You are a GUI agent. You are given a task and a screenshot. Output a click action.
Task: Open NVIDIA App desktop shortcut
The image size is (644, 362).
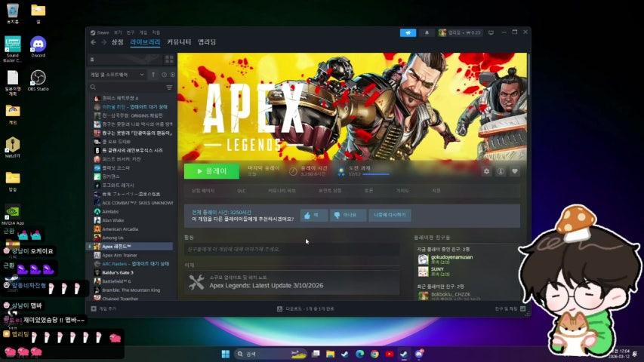(13, 215)
